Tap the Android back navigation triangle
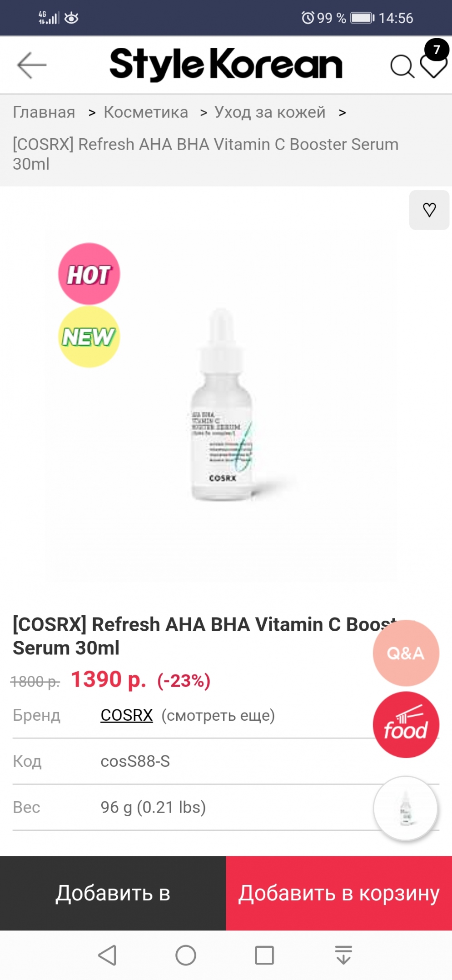The height and width of the screenshot is (980, 452). [108, 955]
